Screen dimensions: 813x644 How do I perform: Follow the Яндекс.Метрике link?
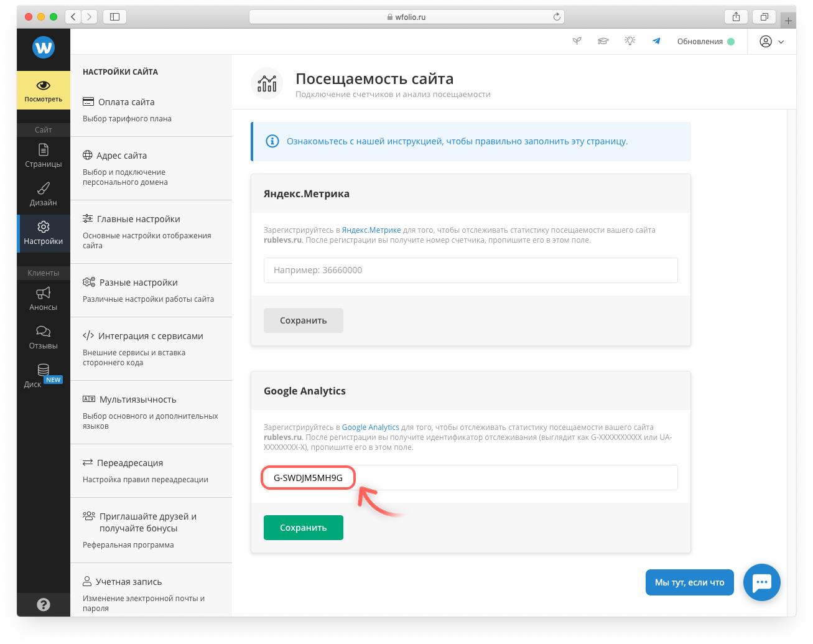(371, 230)
